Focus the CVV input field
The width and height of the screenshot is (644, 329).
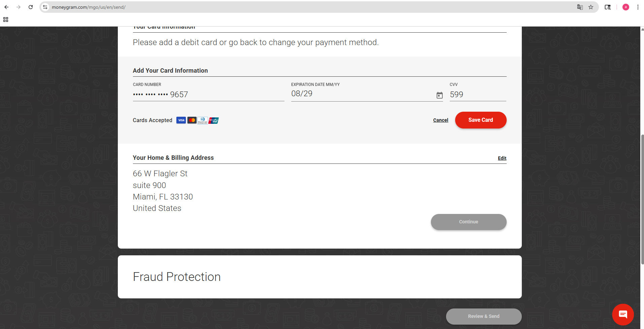pos(477,95)
